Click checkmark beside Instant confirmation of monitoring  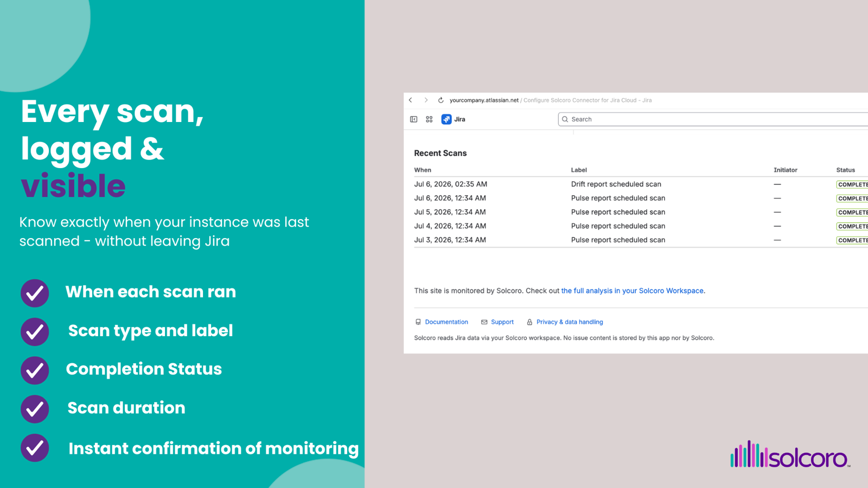(35, 448)
